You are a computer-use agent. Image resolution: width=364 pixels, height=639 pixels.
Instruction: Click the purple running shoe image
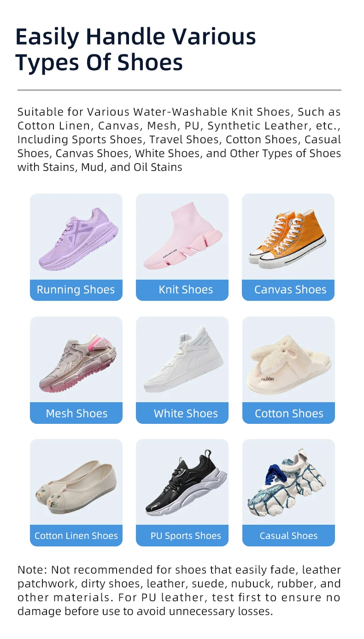coord(78,239)
